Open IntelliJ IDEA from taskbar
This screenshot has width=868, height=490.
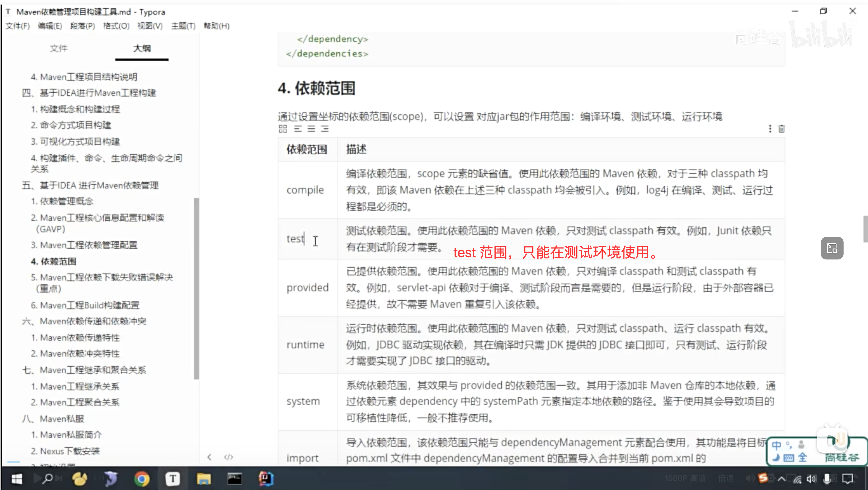(x=266, y=479)
